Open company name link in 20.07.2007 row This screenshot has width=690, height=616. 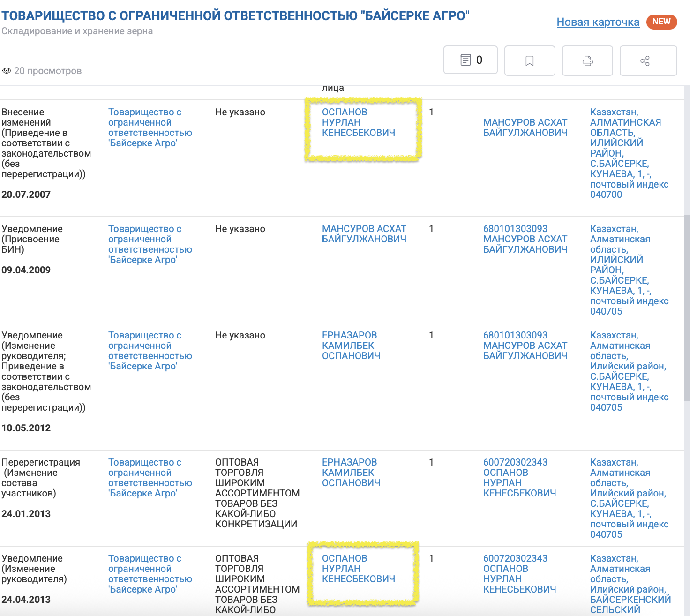150,128
